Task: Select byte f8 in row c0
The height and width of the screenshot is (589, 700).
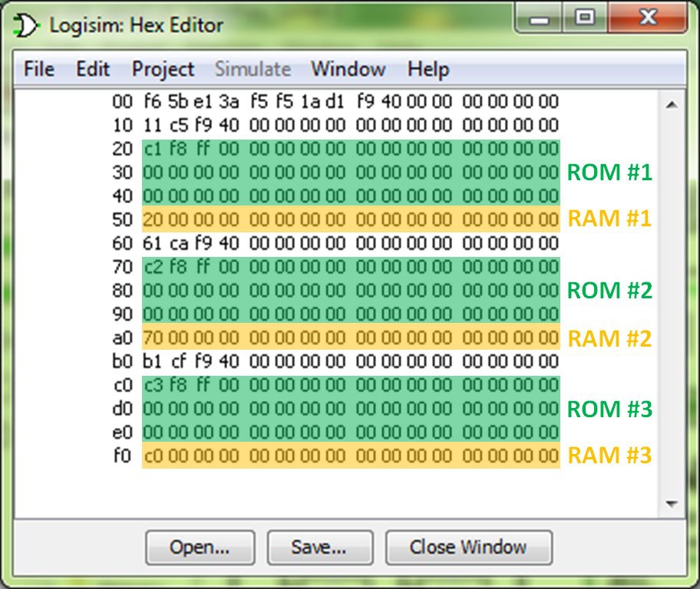Action: pyautogui.click(x=178, y=385)
